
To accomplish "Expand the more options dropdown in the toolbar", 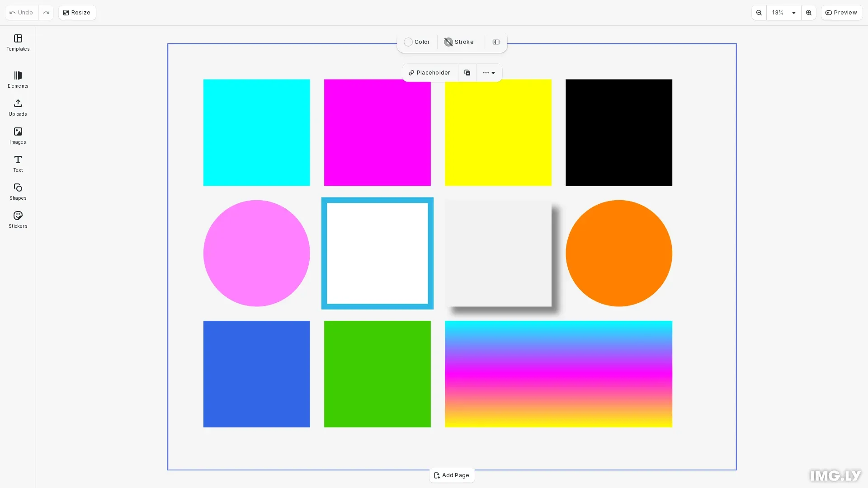I will 489,72.
